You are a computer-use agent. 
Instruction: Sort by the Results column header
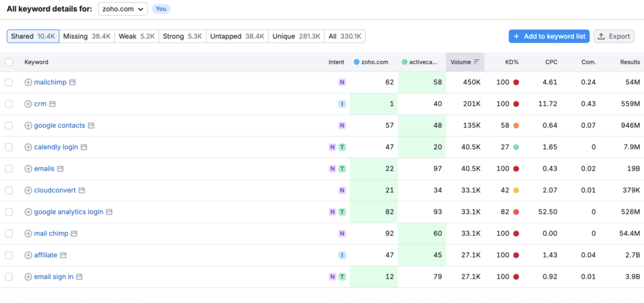pyautogui.click(x=630, y=62)
